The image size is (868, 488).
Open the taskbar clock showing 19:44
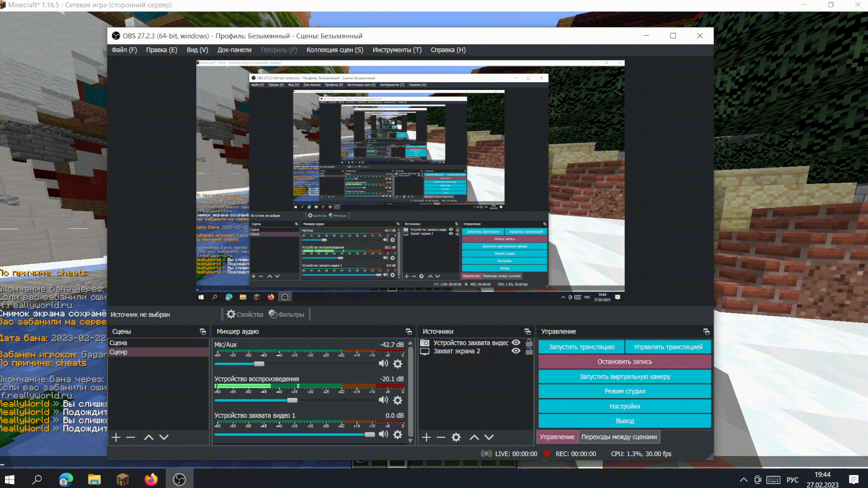point(823,480)
